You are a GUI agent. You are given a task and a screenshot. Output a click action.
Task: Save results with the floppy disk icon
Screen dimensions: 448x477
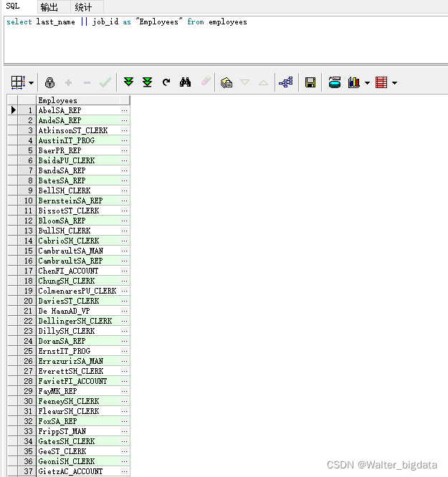(310, 82)
